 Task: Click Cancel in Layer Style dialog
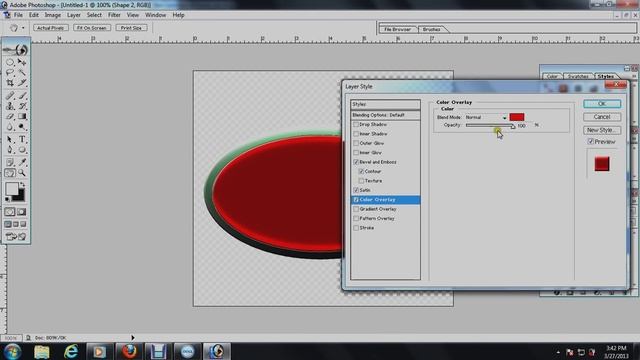pyautogui.click(x=602, y=117)
